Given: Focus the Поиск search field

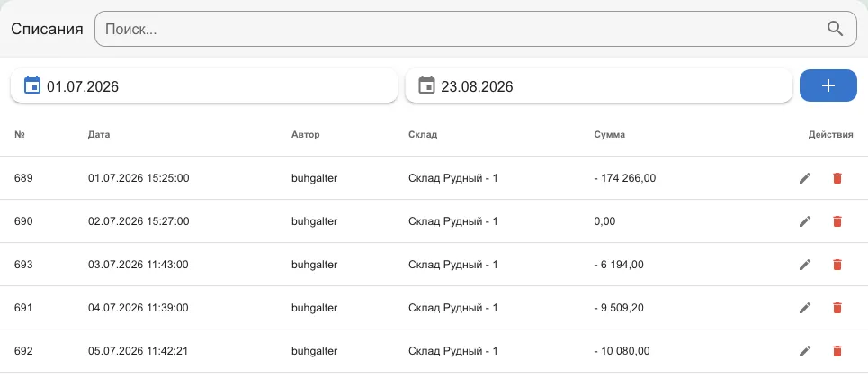Looking at the screenshot, I should click(476, 29).
